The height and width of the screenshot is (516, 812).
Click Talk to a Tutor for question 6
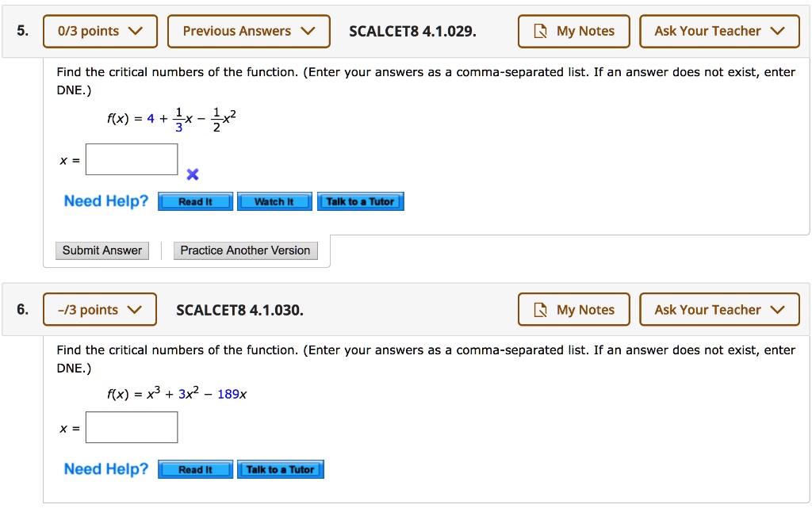click(281, 468)
